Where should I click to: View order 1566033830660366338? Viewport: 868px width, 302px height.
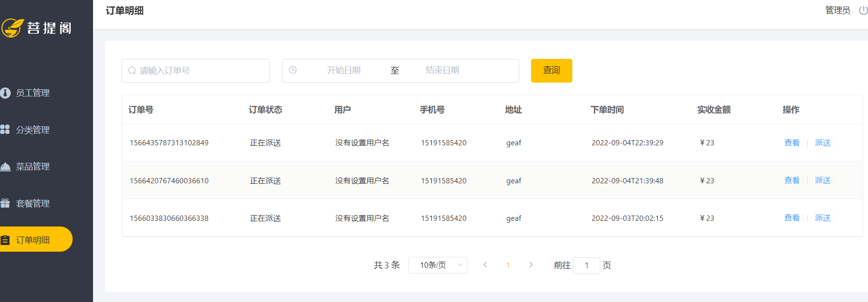pyautogui.click(x=792, y=217)
